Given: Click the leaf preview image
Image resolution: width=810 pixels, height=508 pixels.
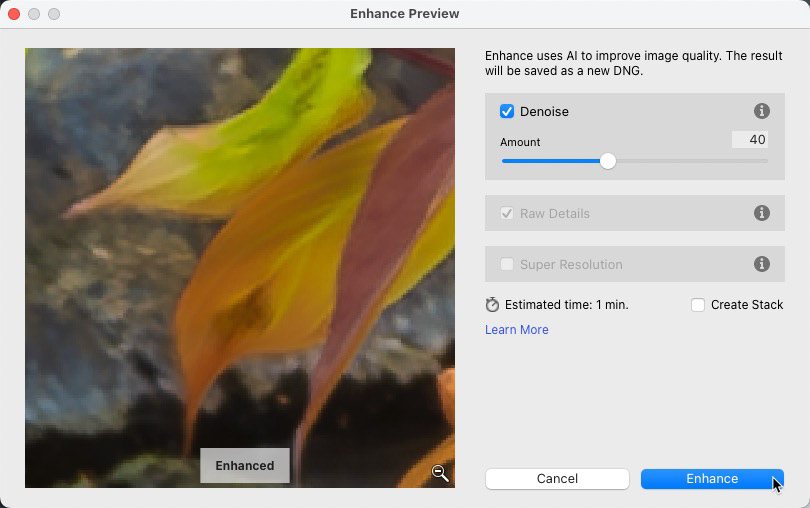Looking at the screenshot, I should click(x=240, y=268).
